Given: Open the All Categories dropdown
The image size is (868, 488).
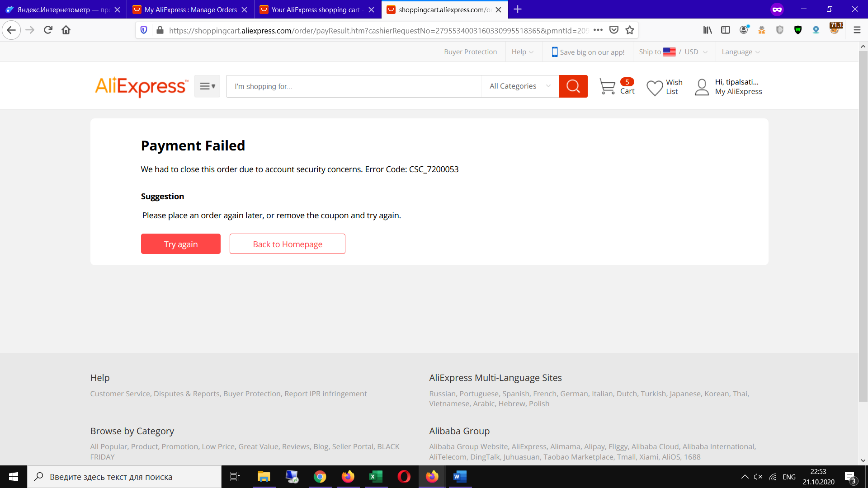Looking at the screenshot, I should [x=520, y=86].
